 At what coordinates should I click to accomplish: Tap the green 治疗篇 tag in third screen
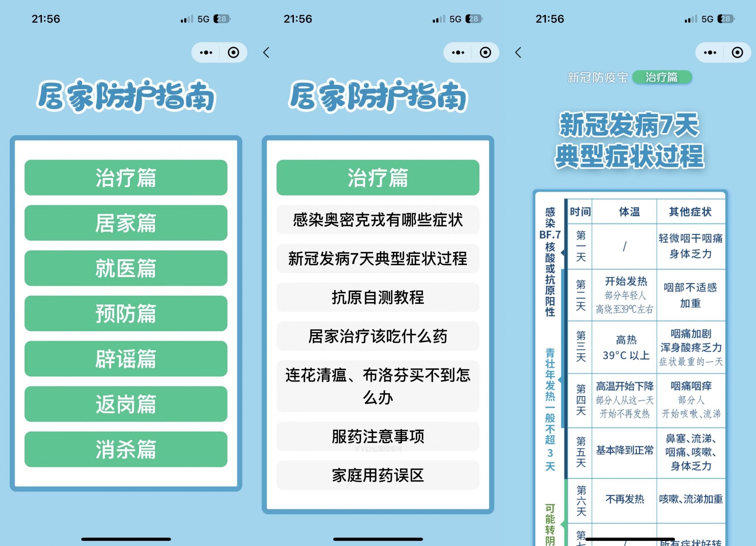[662, 77]
